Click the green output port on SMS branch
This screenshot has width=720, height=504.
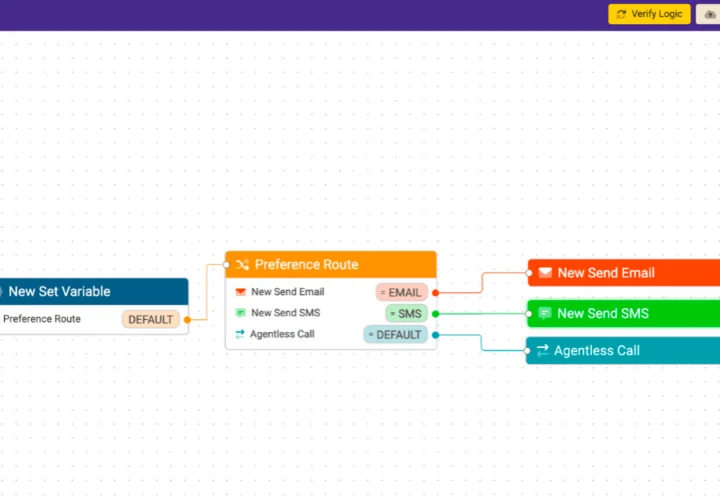tap(435, 314)
